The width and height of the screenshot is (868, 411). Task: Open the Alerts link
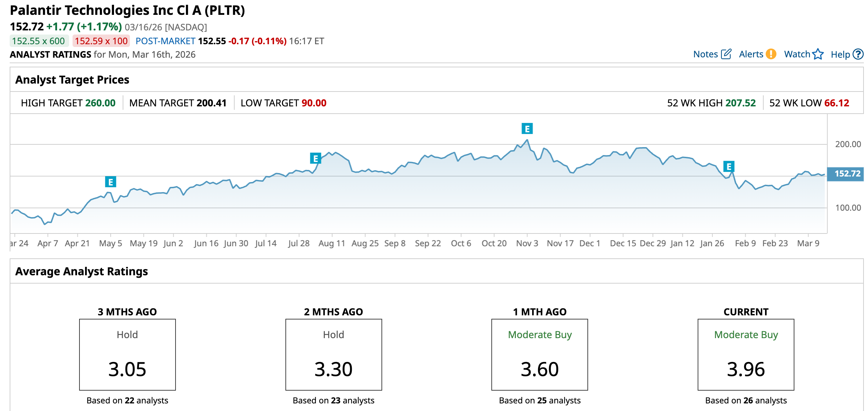[751, 54]
